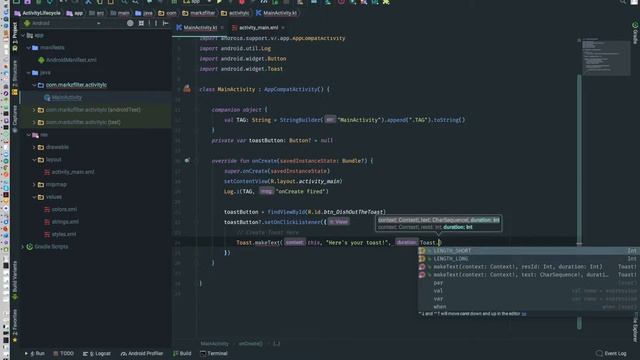The width and height of the screenshot is (640, 360).
Task: Select strings.xml in values folder
Action: coord(65,222)
